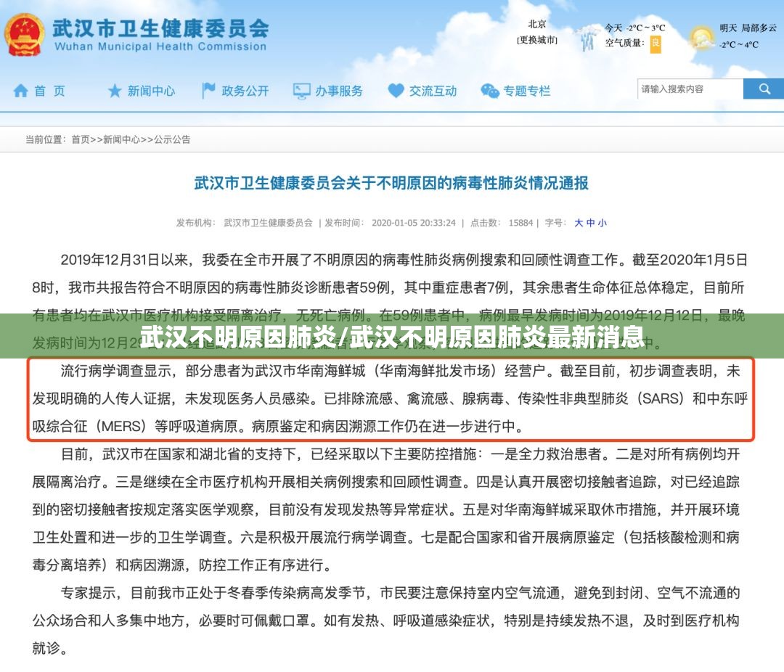Viewport: 784px width, 672px height.
Task: Click today's weather icon
Action: tap(588, 38)
